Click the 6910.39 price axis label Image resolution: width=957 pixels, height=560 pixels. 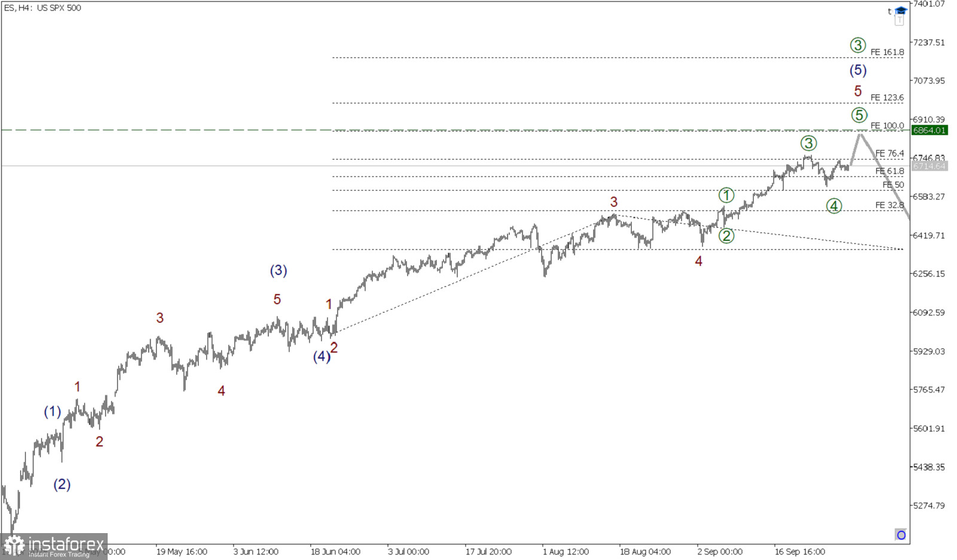929,120
